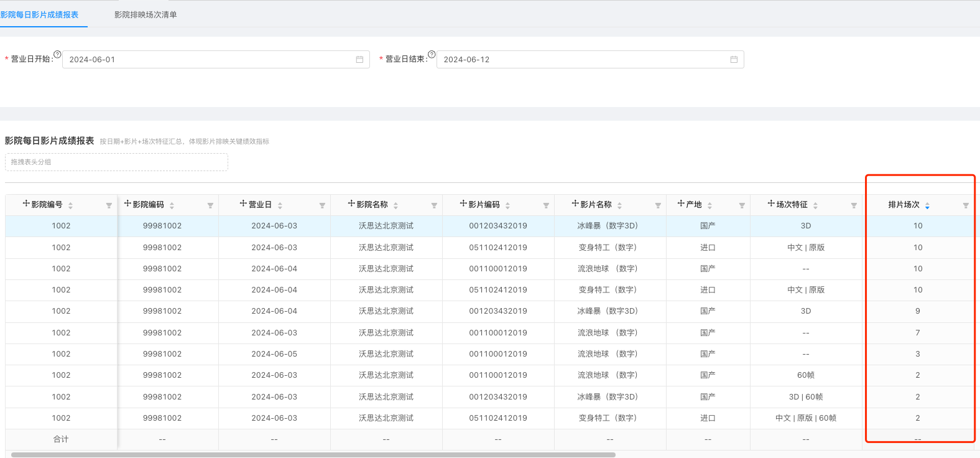This screenshot has height=458, width=980.
Task: Filter the 影片编码 column
Action: coord(546,205)
